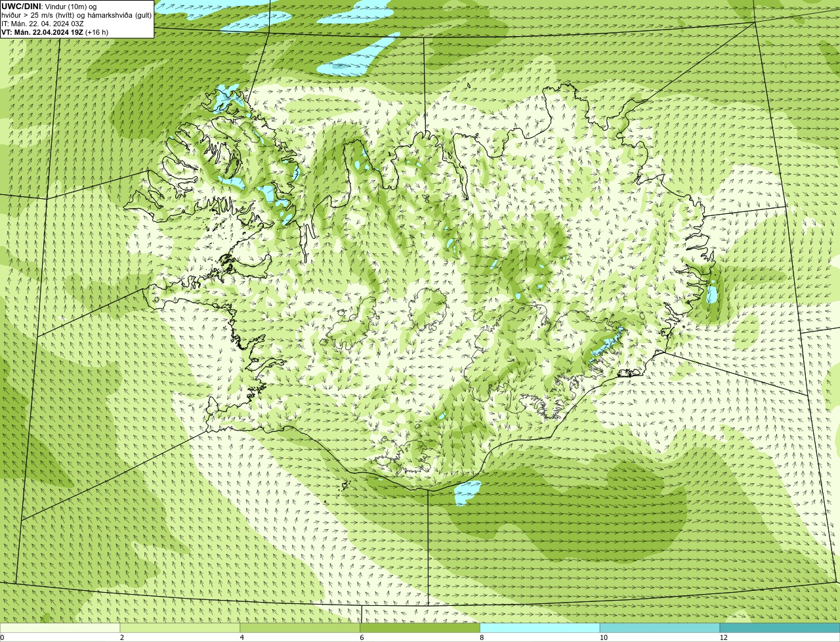Click the '2' label under the color bar

[x=122, y=637]
